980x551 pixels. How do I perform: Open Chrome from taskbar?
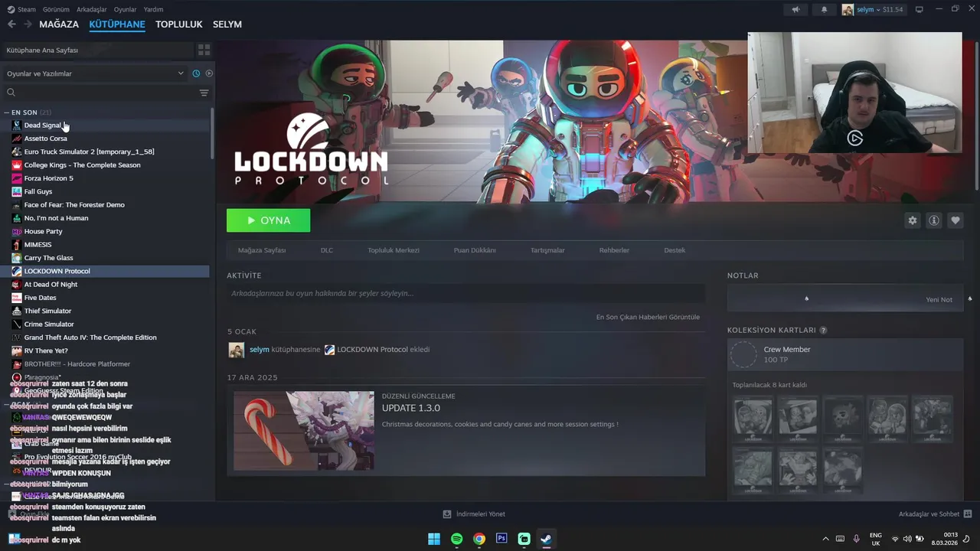[479, 539]
